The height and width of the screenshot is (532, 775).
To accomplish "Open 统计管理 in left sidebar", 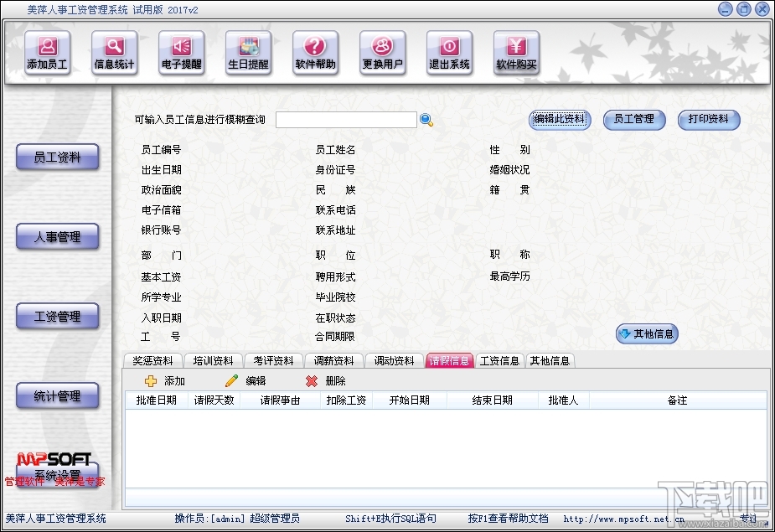I will click(57, 396).
